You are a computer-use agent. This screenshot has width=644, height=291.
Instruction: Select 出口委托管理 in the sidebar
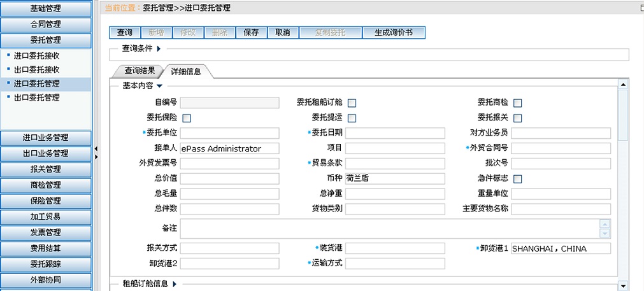37,97
